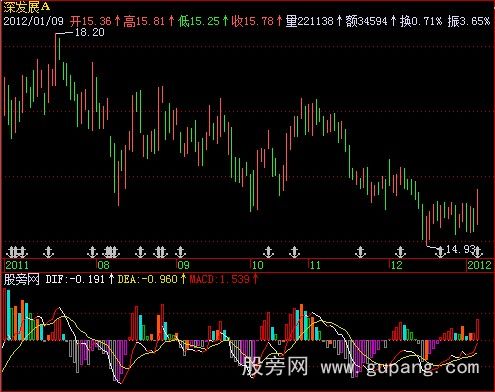The width and height of the screenshot is (495, 392).
Task: Select the 2012 year marker on the time axis
Action: click(x=479, y=265)
